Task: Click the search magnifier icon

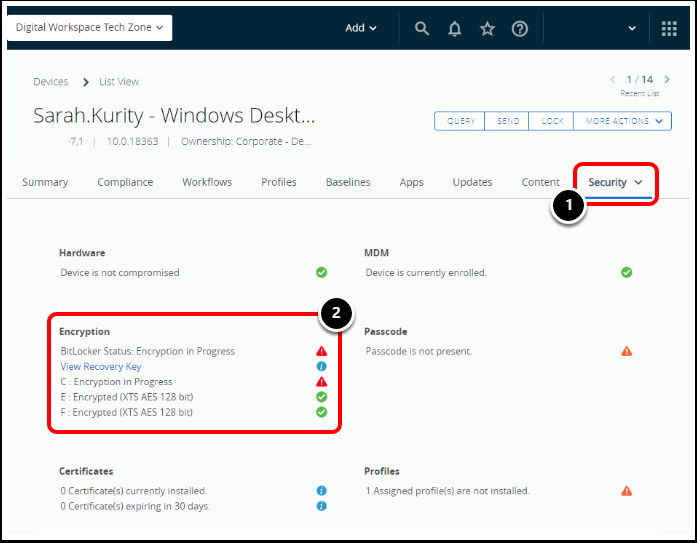Action: point(422,29)
